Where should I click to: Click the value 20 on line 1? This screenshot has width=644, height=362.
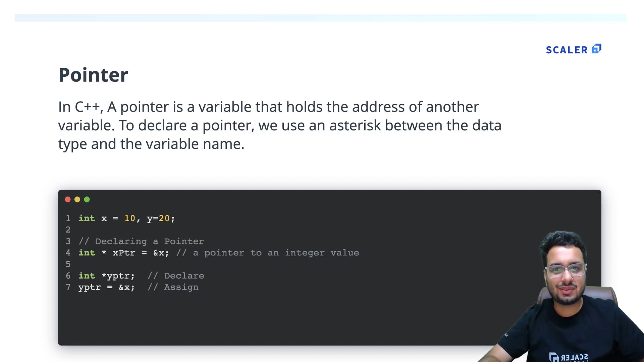pyautogui.click(x=164, y=219)
